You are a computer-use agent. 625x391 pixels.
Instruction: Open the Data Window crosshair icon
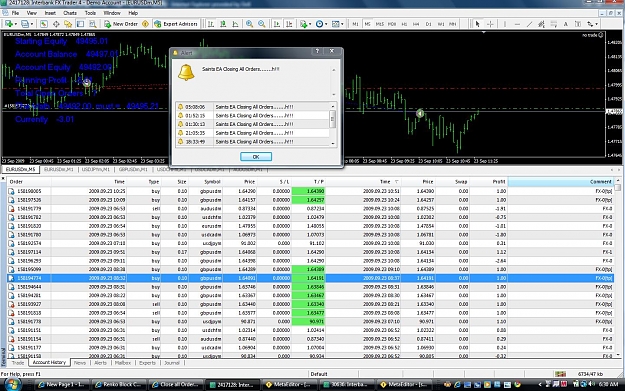pyautogui.click(x=56, y=24)
